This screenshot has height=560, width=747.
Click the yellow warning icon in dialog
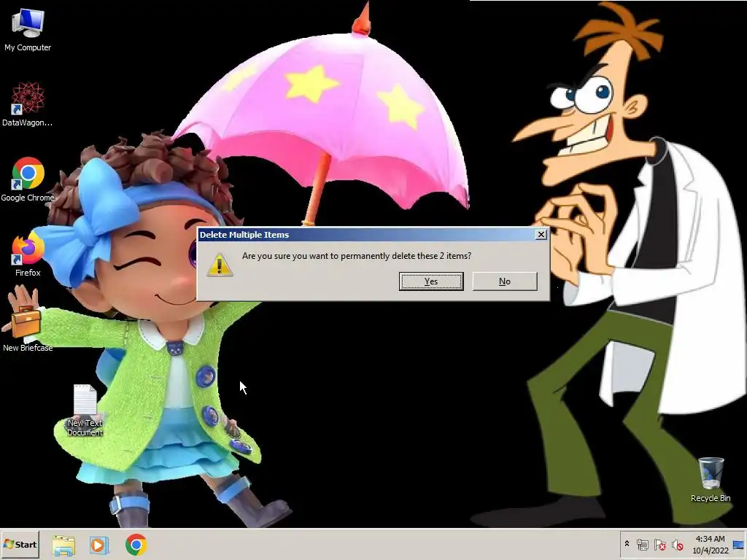[220, 265]
